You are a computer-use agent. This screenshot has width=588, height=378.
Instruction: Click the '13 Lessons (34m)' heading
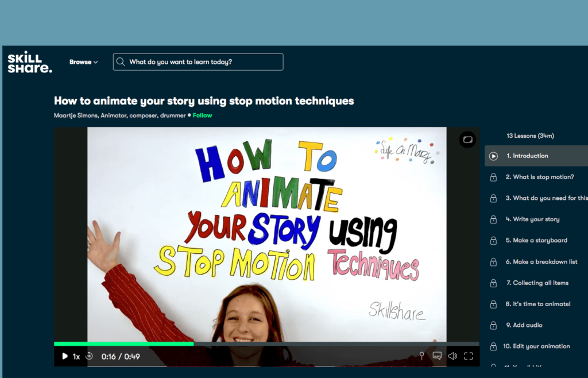click(530, 136)
